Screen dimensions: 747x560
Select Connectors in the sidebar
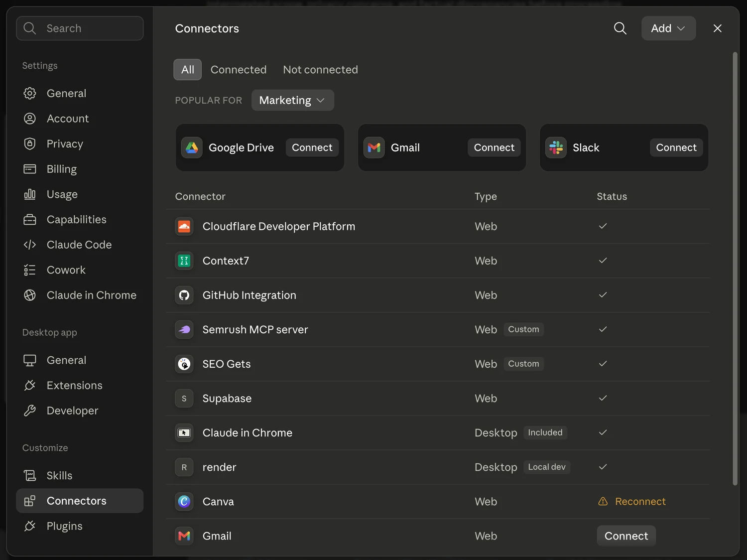(80, 501)
